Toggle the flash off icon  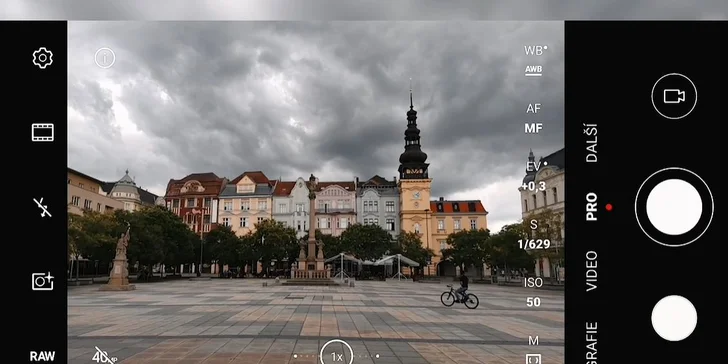tap(43, 207)
